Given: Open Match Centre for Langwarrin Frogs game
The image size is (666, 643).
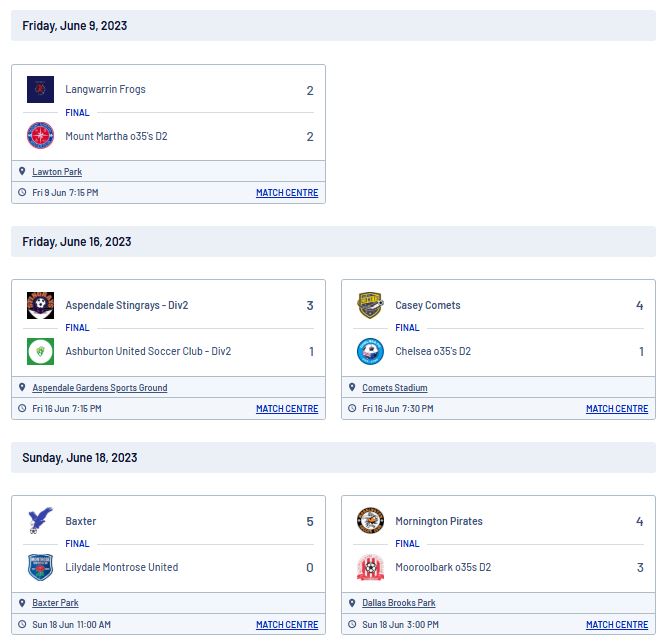Looking at the screenshot, I should click(x=287, y=193).
